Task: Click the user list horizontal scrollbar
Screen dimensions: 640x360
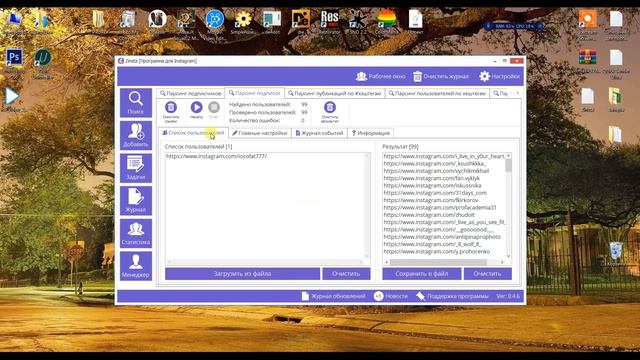Action: 265,262
